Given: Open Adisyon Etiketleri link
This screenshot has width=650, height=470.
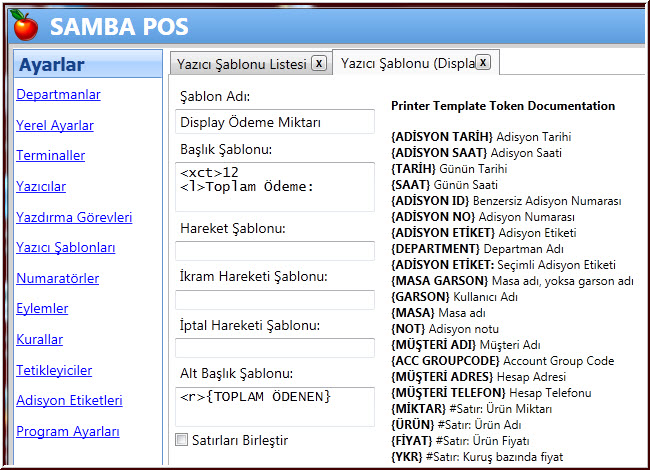Looking at the screenshot, I should tap(69, 401).
